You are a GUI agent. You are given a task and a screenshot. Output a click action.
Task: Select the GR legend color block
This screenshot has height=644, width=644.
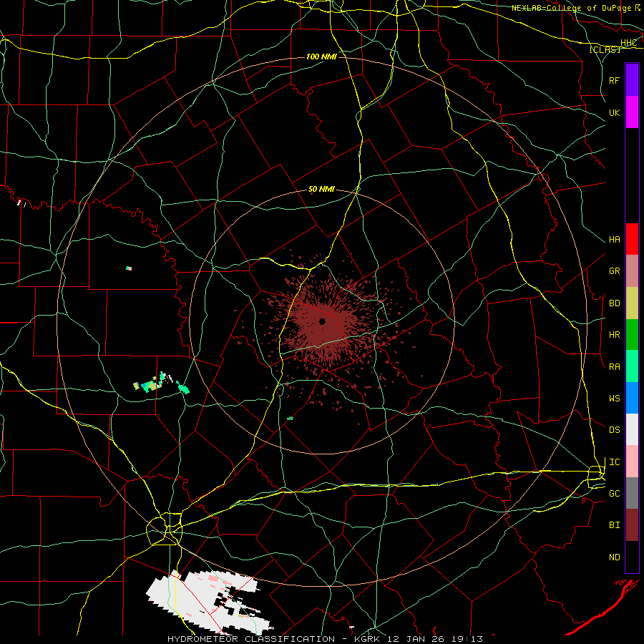632,271
